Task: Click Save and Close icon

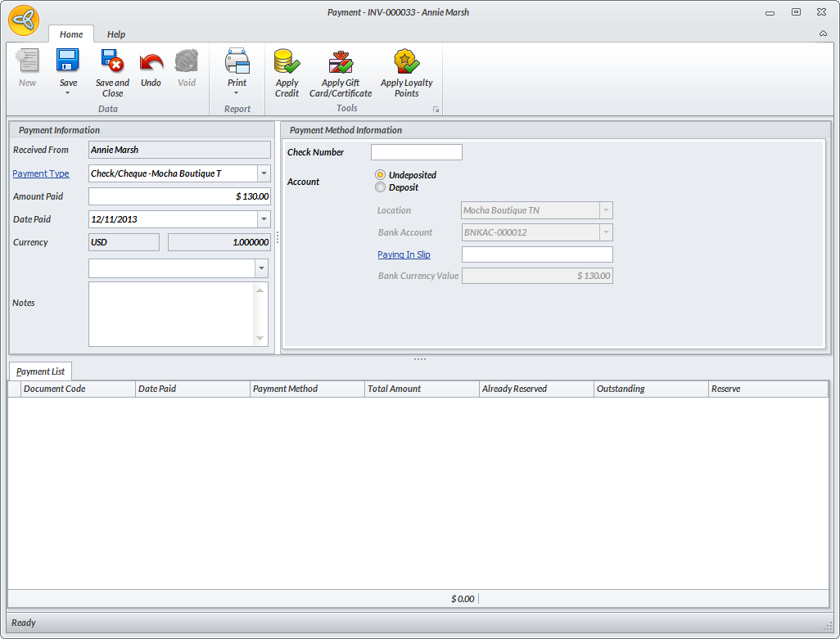Action: click(x=112, y=62)
